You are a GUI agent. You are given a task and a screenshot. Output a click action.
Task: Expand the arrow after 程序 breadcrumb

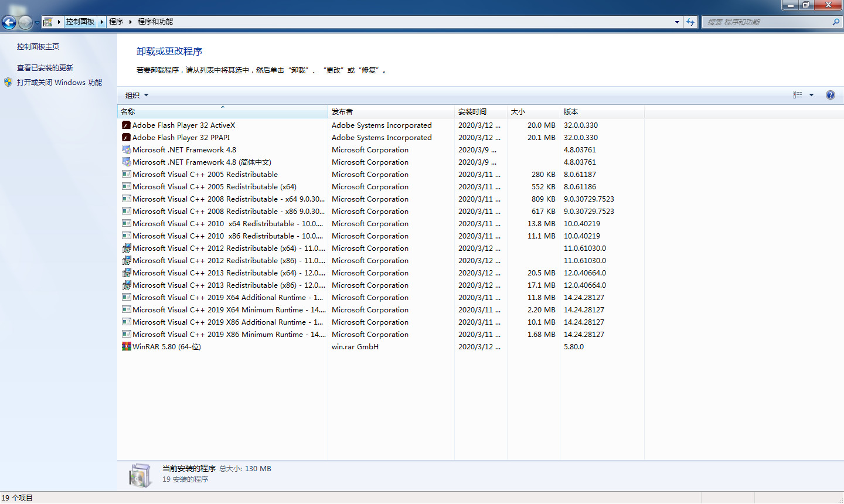130,22
